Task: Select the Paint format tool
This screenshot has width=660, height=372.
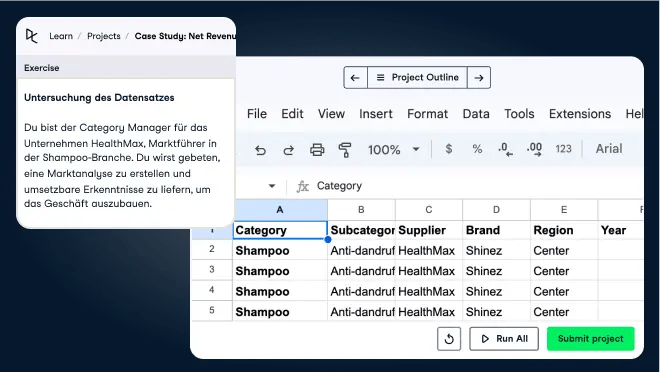Action: coord(345,150)
